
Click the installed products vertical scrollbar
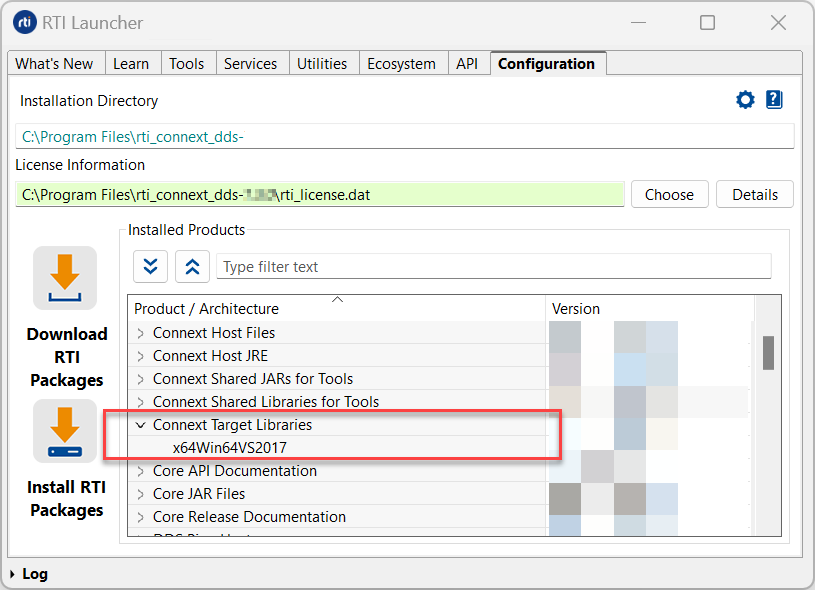[768, 352]
